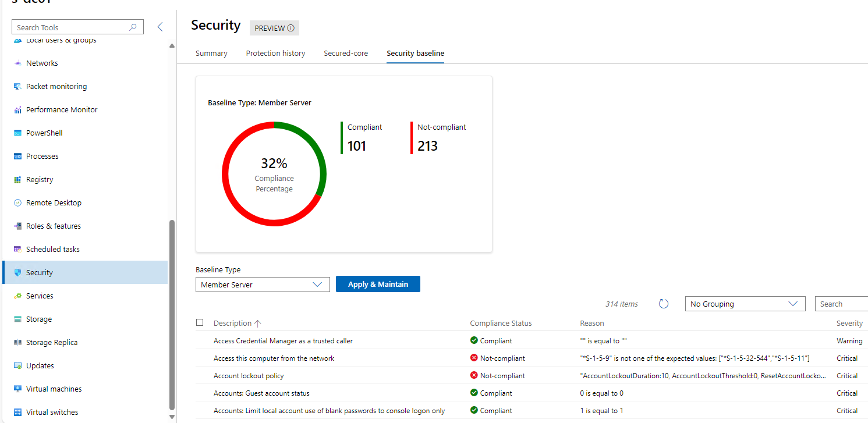The height and width of the screenshot is (423, 868).
Task: Switch to the Protection history tab
Action: tap(275, 53)
